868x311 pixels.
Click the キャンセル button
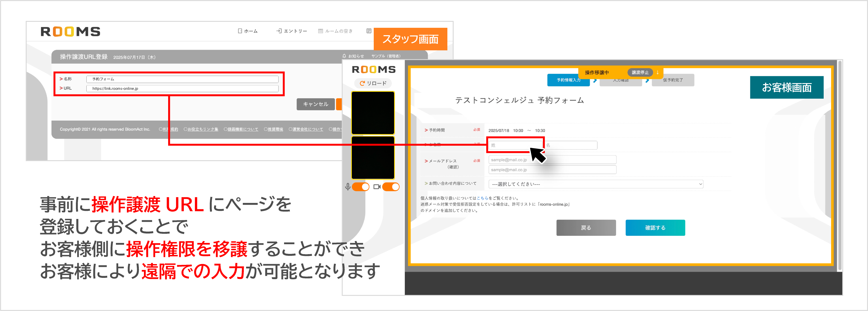pyautogui.click(x=316, y=104)
